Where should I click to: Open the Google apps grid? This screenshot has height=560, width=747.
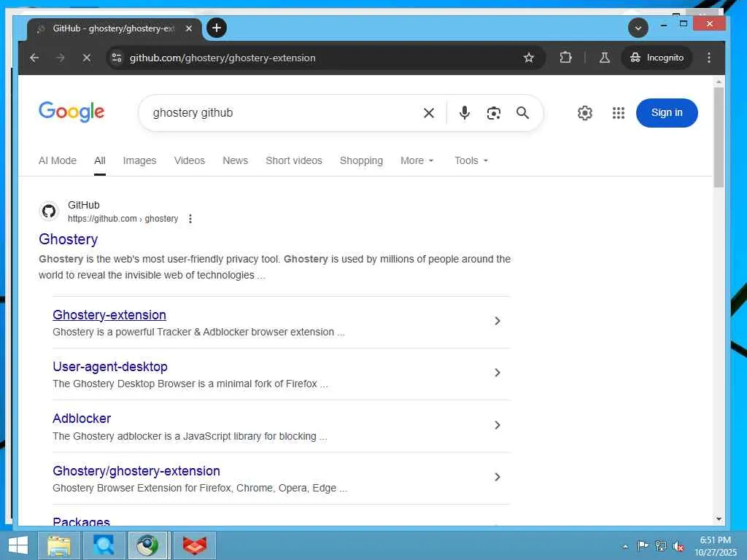(619, 113)
